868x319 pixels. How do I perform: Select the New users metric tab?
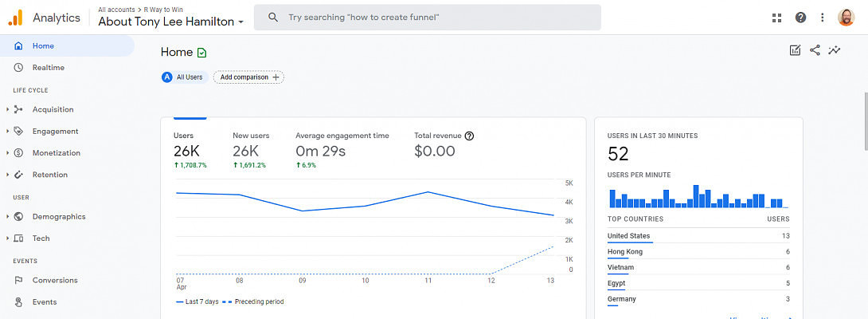252,150
